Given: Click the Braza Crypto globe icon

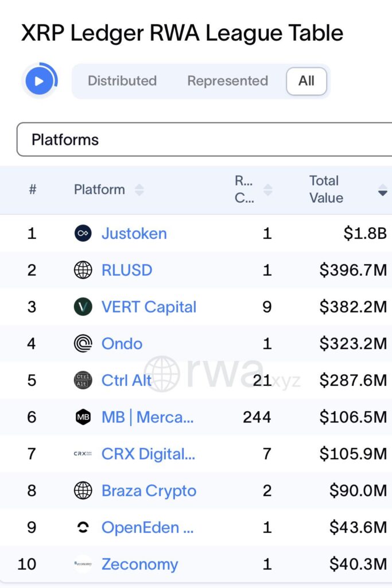Looking at the screenshot, I should 83,490.
